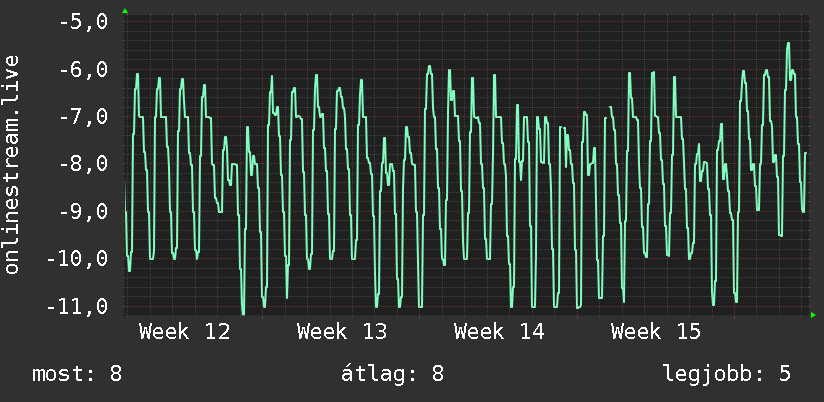
Task: Click the 'Week 13' axis label
Action: (x=342, y=332)
